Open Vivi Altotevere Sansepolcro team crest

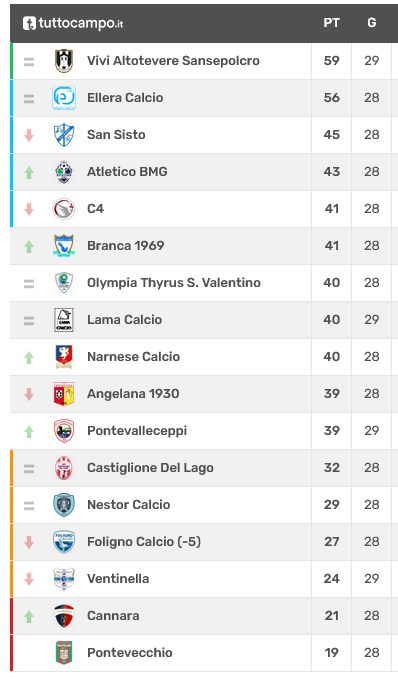tap(64, 61)
